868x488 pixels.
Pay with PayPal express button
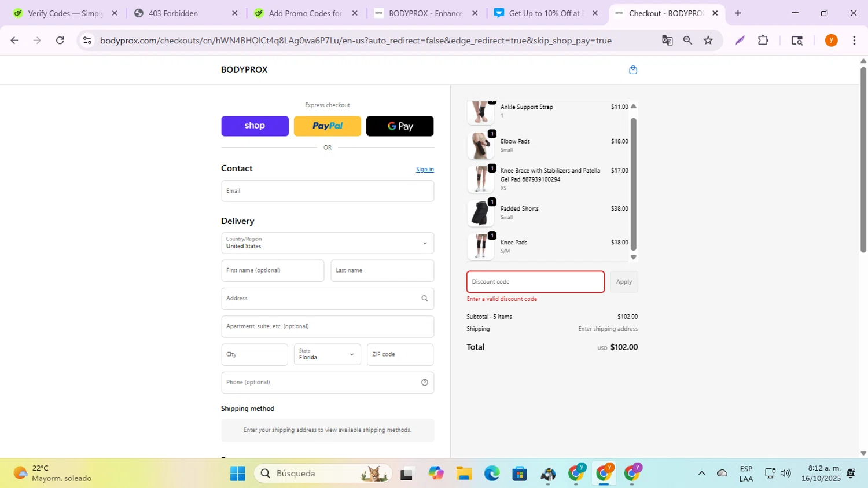[x=328, y=126]
